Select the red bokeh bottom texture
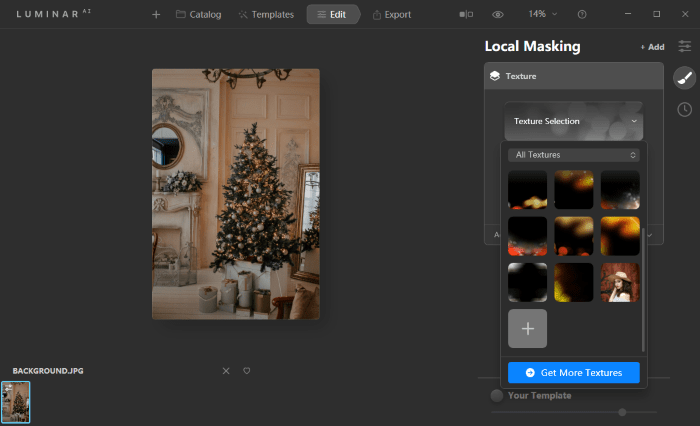This screenshot has width=700, height=426. 527,236
